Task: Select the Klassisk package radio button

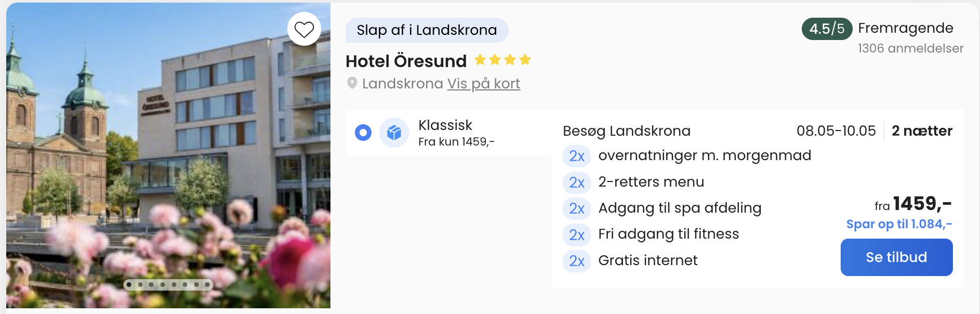Action: coord(363,133)
